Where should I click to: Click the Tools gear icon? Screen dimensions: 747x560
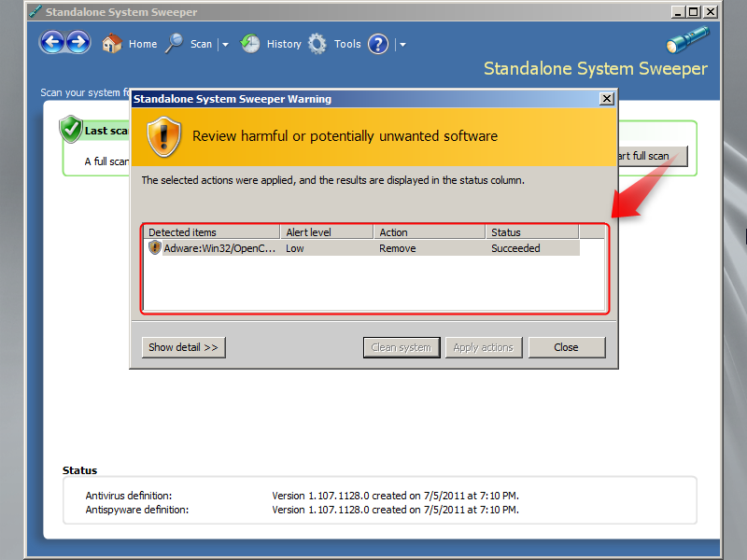(x=317, y=43)
